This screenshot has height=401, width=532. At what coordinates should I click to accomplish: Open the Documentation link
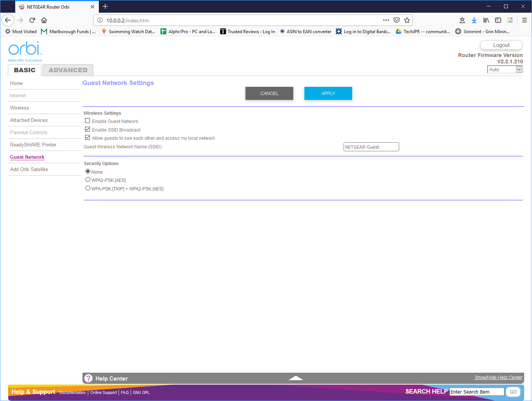point(72,392)
